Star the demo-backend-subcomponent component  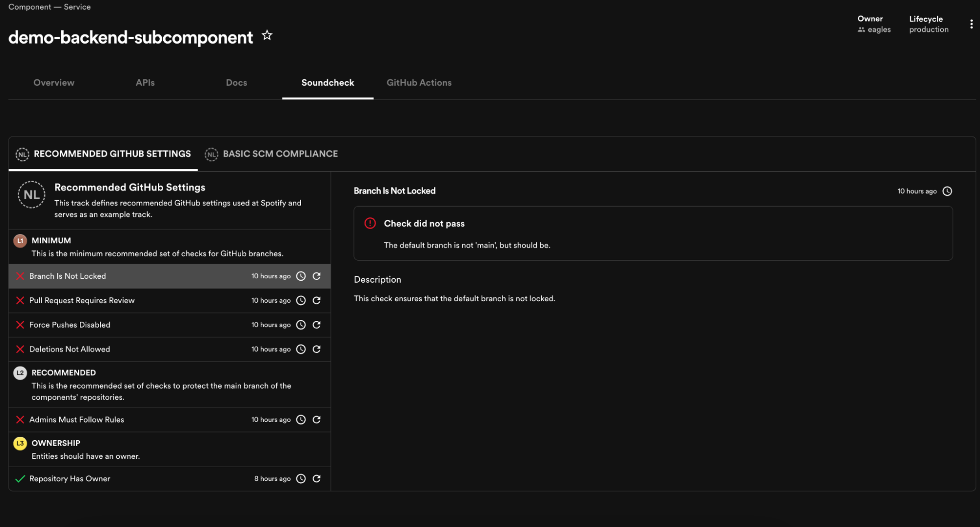tap(267, 35)
